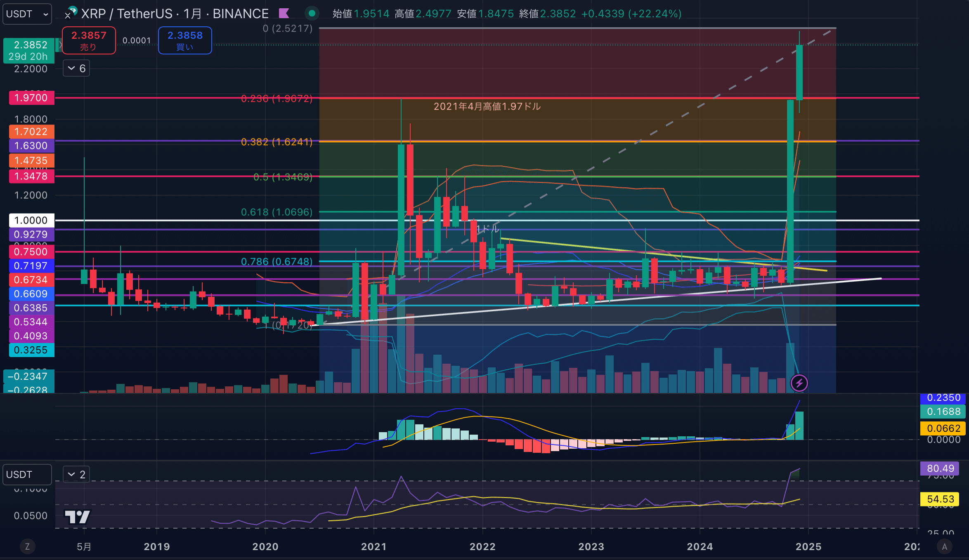Toggle the A auto-scale button
969x560 pixels.
click(945, 547)
